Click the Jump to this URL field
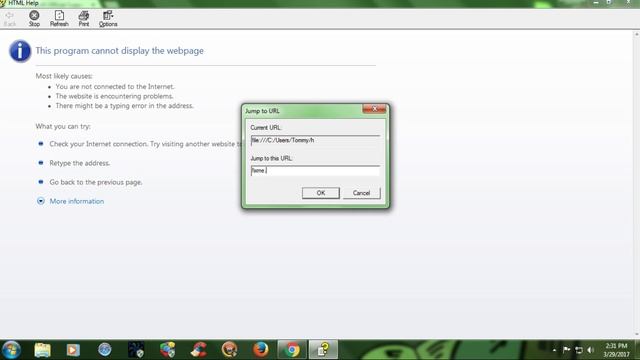This screenshot has width=640, height=360. [x=315, y=170]
